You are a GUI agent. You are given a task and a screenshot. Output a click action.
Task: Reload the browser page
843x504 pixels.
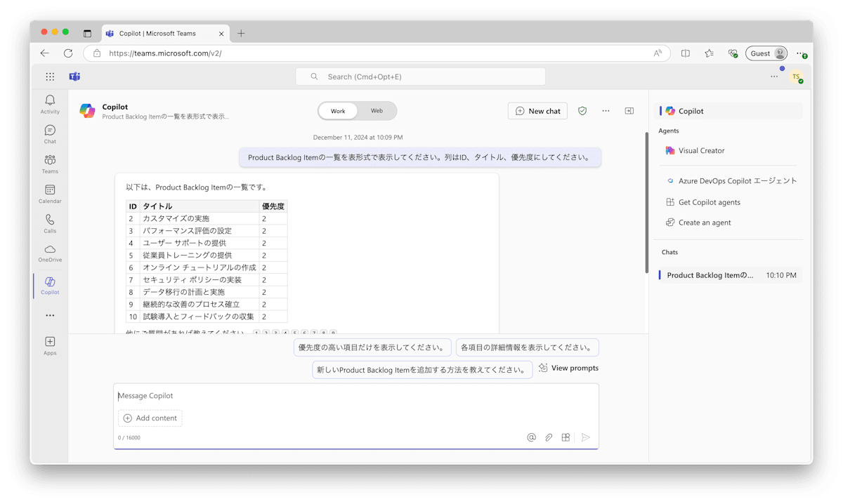[x=68, y=53]
